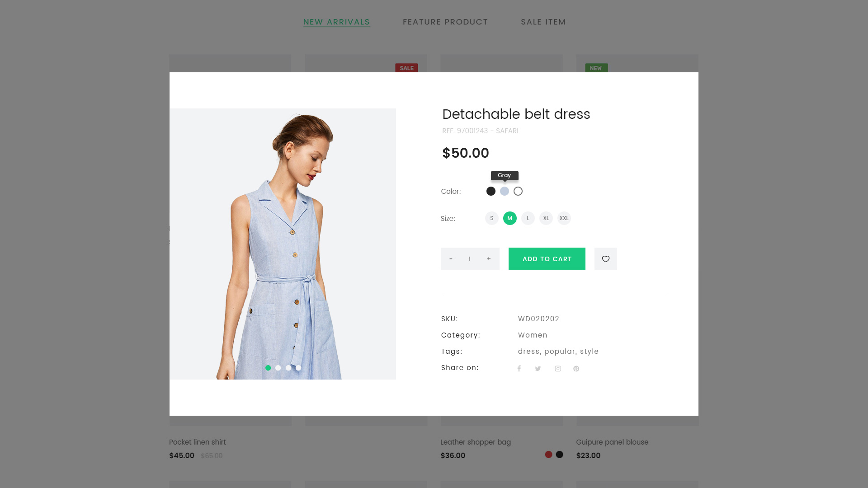Select size S option
Viewport: 868px width, 488px height.
[x=491, y=218]
